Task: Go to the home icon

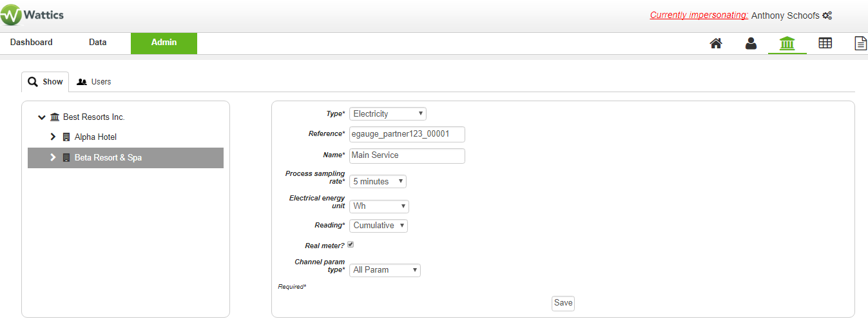Action: pyautogui.click(x=715, y=43)
